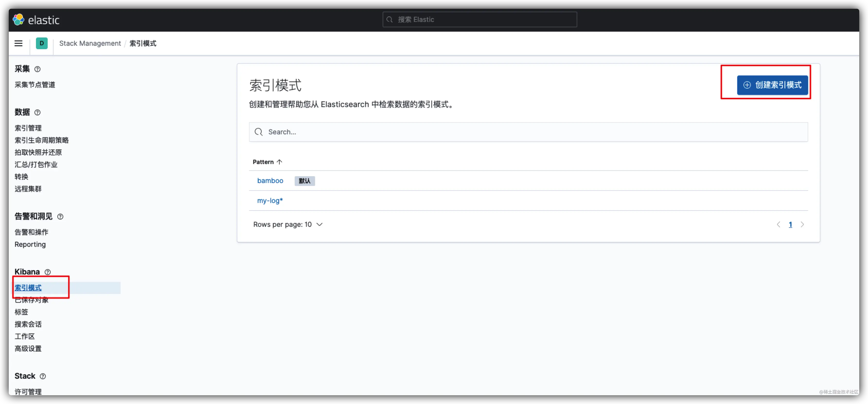The image size is (868, 404).
Task: Go to previous page chevron
Action: click(x=778, y=224)
